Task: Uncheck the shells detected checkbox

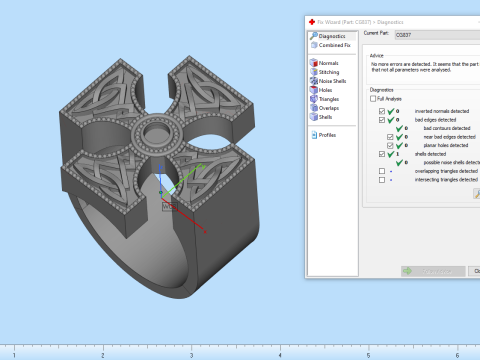Action: point(382,154)
